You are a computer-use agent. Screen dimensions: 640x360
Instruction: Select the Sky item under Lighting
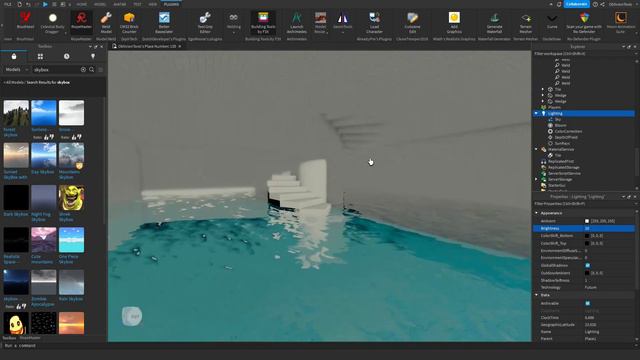(558, 119)
